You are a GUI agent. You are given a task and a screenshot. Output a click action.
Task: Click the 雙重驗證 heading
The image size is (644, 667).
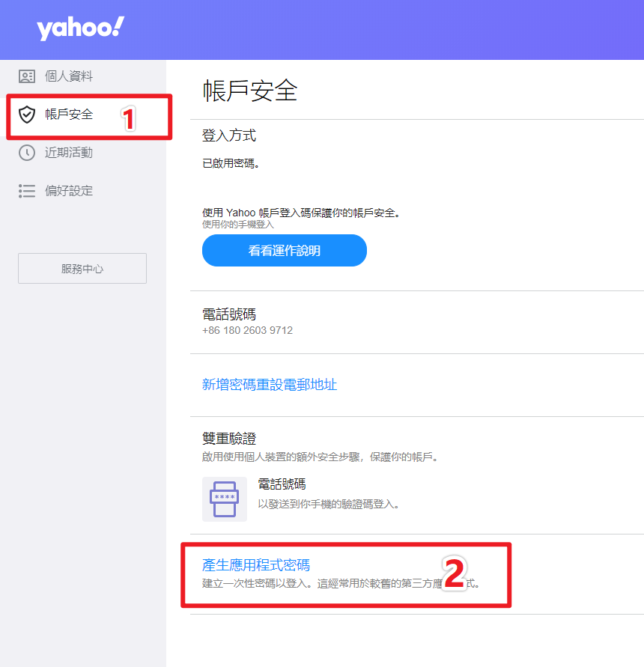[x=229, y=438]
